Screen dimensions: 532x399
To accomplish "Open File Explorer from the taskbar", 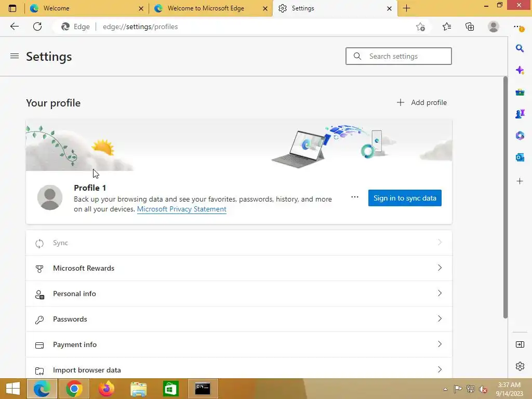I will coord(139,389).
